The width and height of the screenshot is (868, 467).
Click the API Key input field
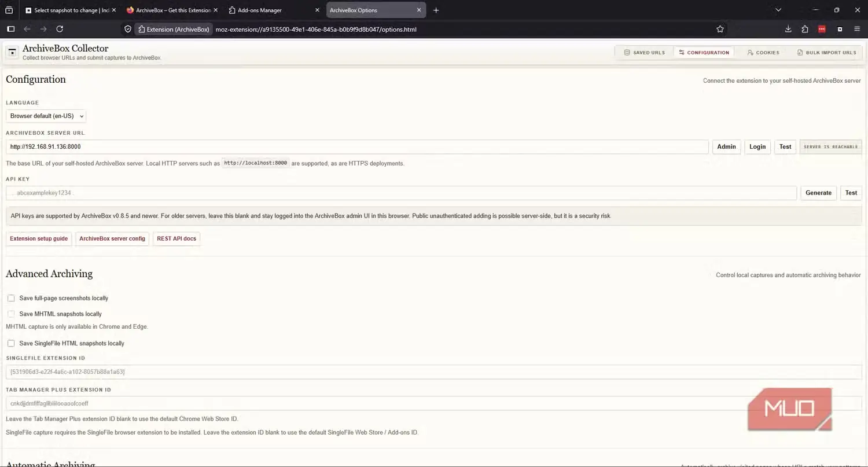pyautogui.click(x=401, y=193)
